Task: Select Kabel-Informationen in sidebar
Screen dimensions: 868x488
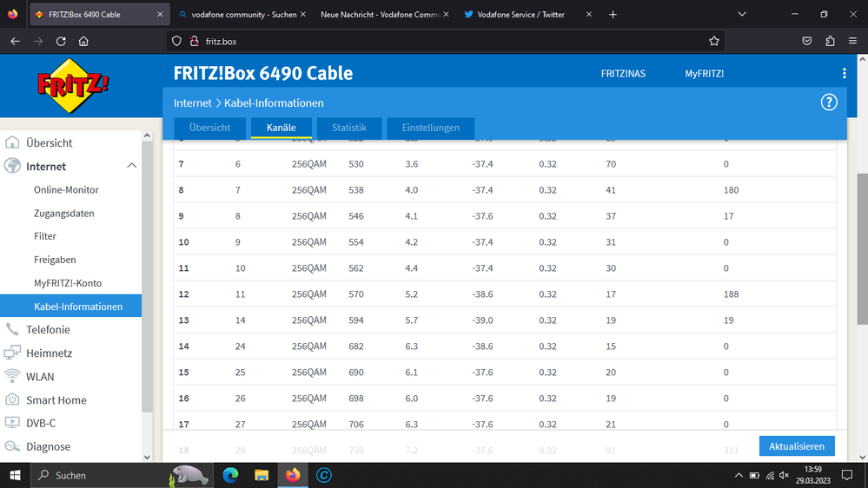Action: 71,306
